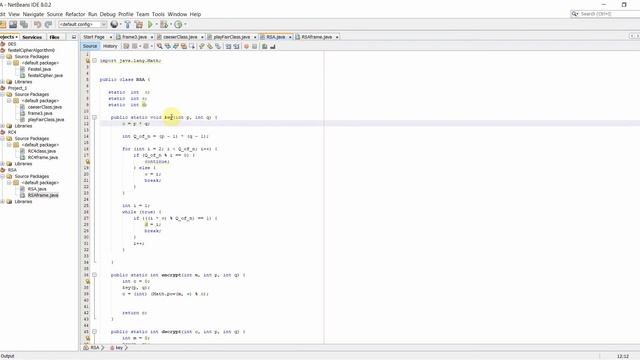Click the Last Edit icon beside History
Viewport: 640px width, 360px height.
click(x=126, y=47)
